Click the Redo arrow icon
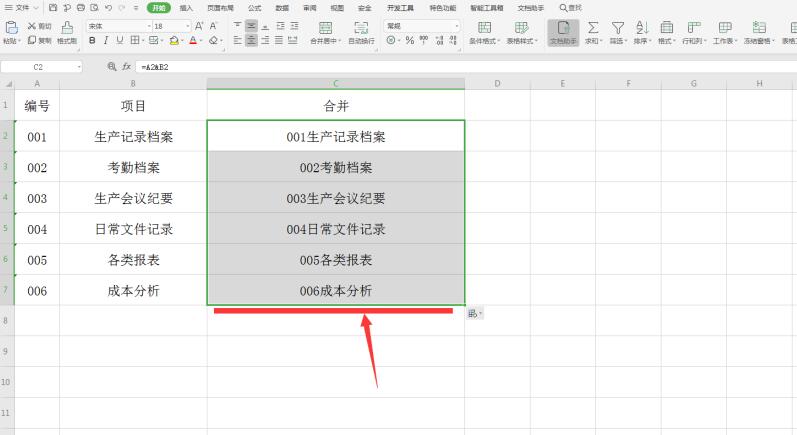797x435 pixels. pos(121,8)
